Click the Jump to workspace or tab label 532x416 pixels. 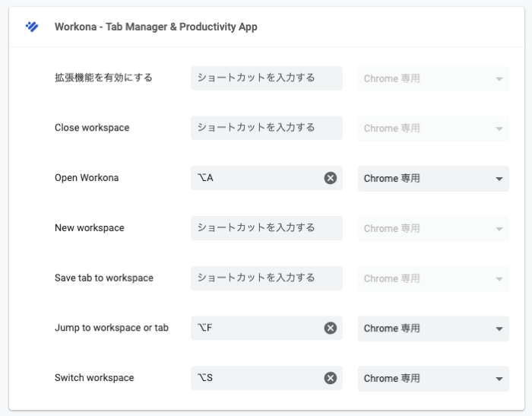111,328
